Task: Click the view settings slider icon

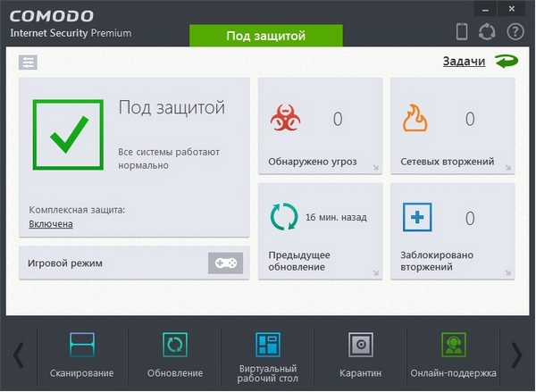Action: point(29,63)
